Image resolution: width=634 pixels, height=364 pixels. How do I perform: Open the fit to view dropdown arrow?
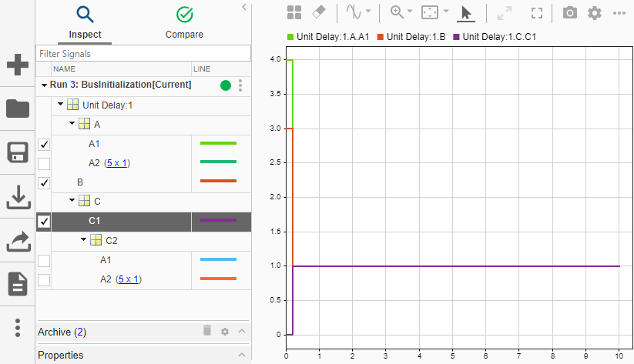click(446, 11)
